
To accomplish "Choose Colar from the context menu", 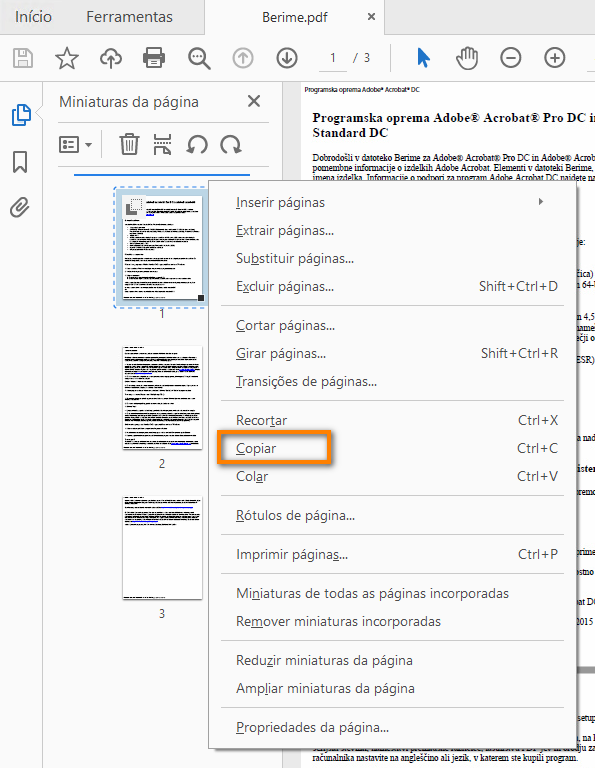I will tap(392, 476).
